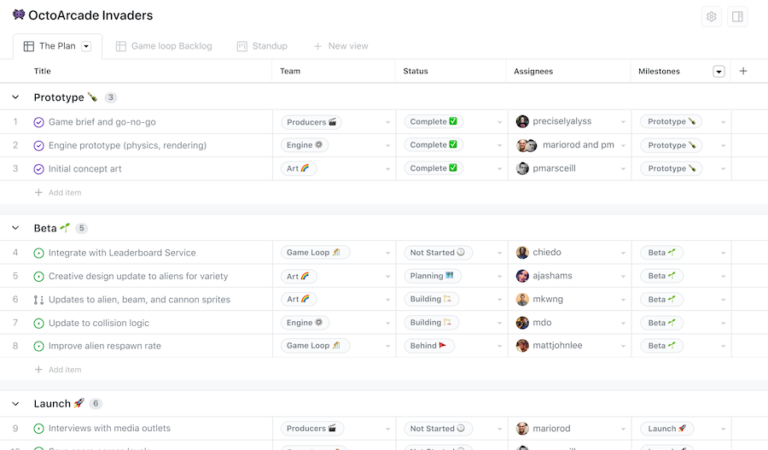Click open issue icon for Improve alien respawn rate
Viewport: 768px width, 450px height.
click(39, 346)
